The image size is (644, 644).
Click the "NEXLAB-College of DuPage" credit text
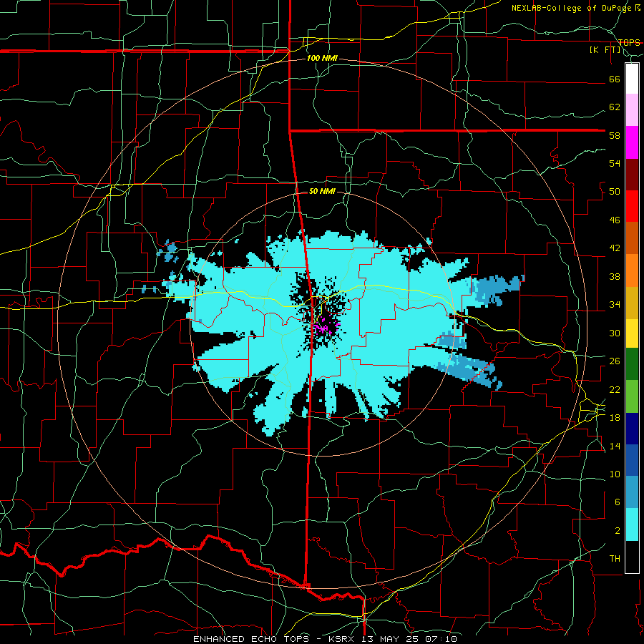point(571,8)
